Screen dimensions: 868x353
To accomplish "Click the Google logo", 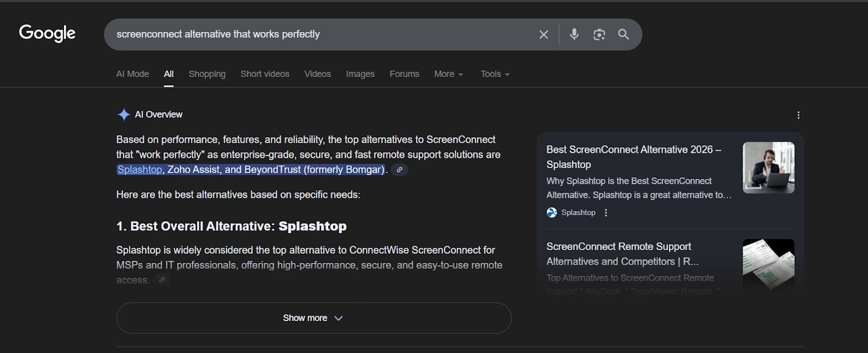I will click(47, 34).
